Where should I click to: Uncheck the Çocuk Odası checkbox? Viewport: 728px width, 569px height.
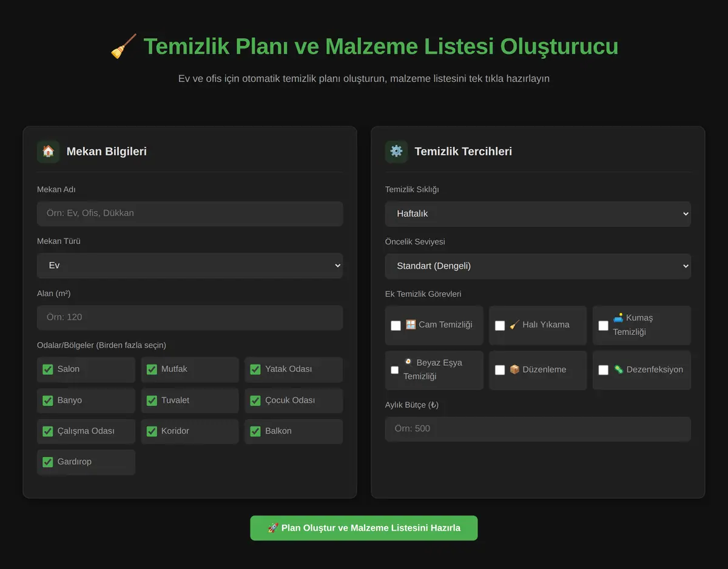tap(255, 400)
